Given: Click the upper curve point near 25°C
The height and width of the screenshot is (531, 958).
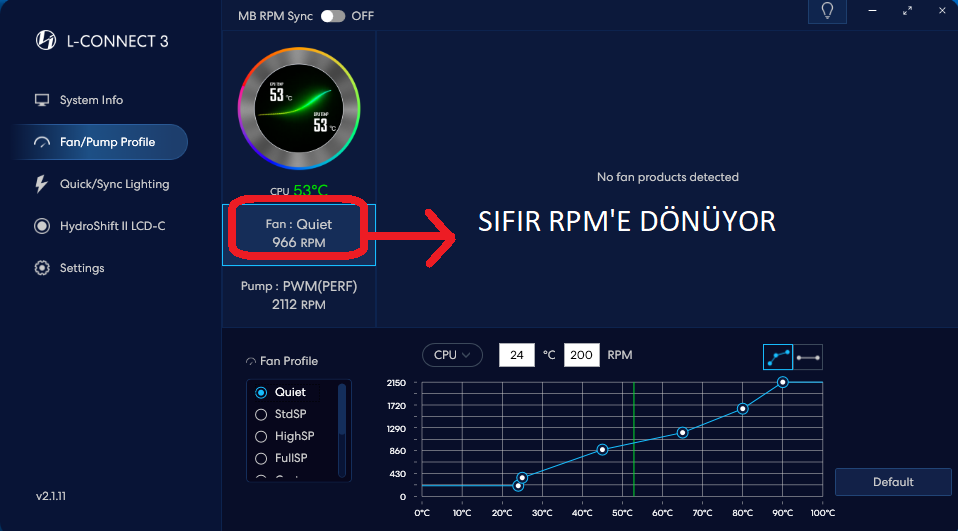Looking at the screenshot, I should (522, 478).
